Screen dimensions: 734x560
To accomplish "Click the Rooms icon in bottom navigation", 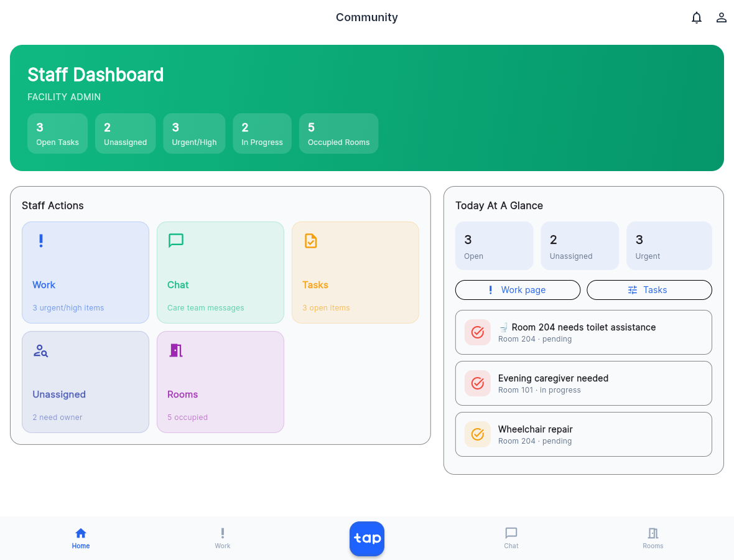I will click(653, 538).
